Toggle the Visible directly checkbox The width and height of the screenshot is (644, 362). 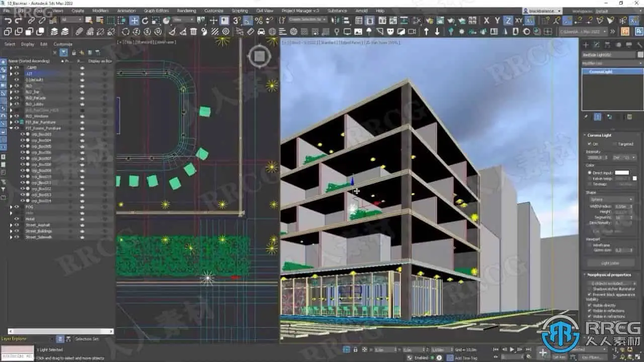click(x=590, y=305)
